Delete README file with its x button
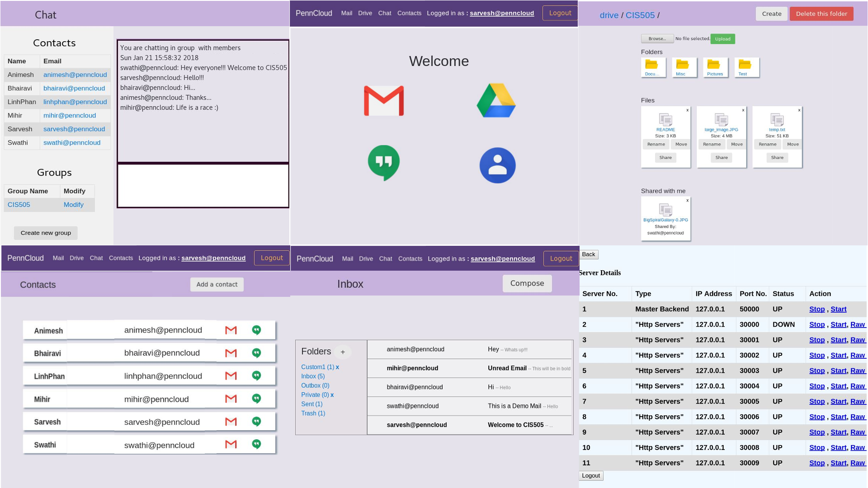 pos(688,110)
